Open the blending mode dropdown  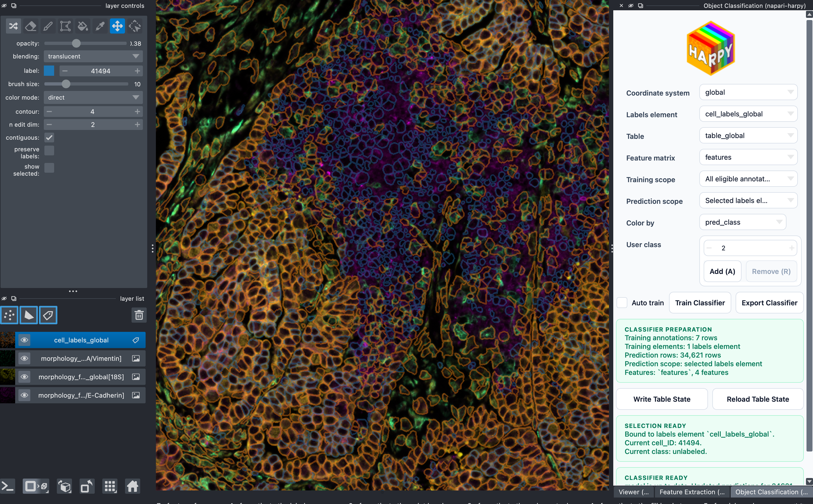tap(93, 56)
